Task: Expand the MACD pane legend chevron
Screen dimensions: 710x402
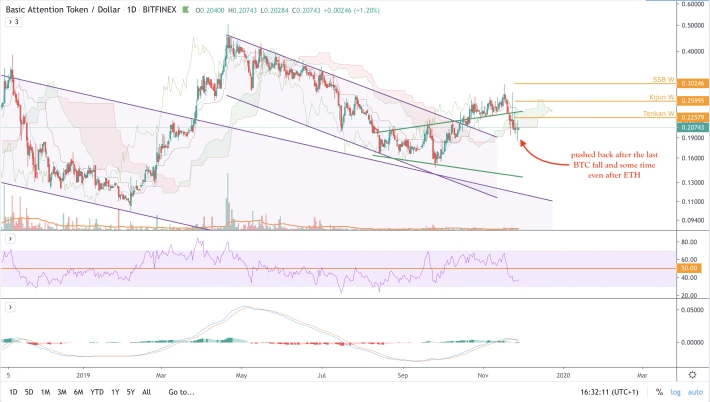Action: coord(10,307)
